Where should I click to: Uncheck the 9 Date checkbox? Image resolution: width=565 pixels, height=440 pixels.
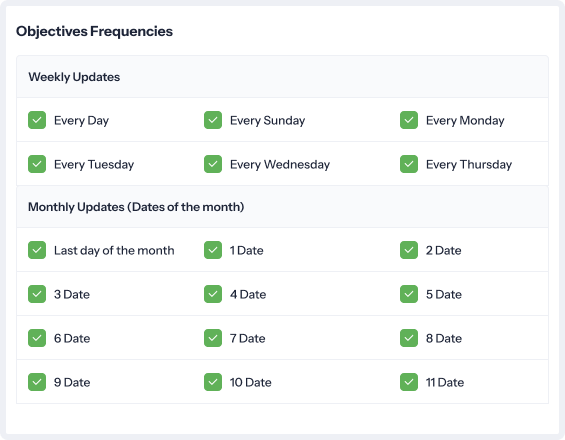[37, 382]
